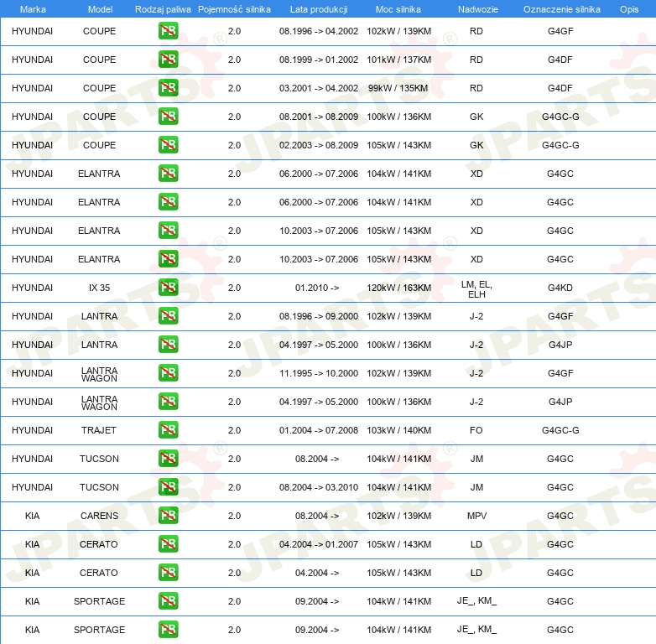Click the 120kW / 163KM power cell
Image resolution: width=656 pixels, height=644 pixels.
click(398, 288)
